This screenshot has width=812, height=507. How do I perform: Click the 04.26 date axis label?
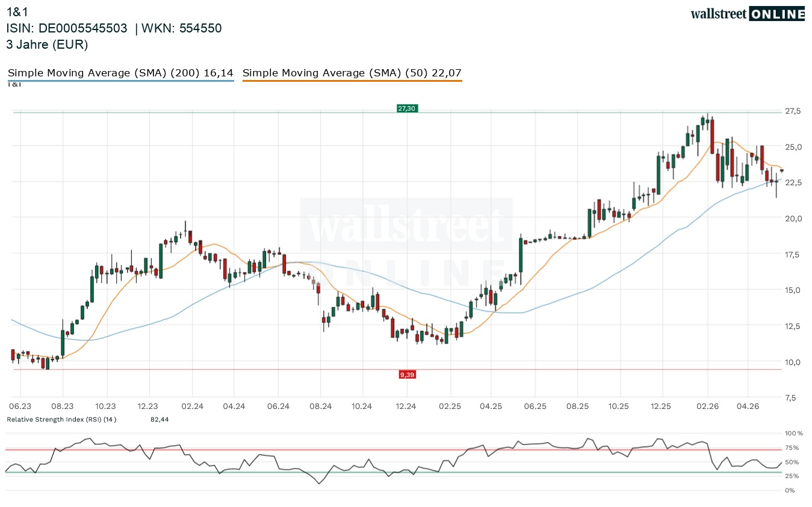(x=748, y=407)
